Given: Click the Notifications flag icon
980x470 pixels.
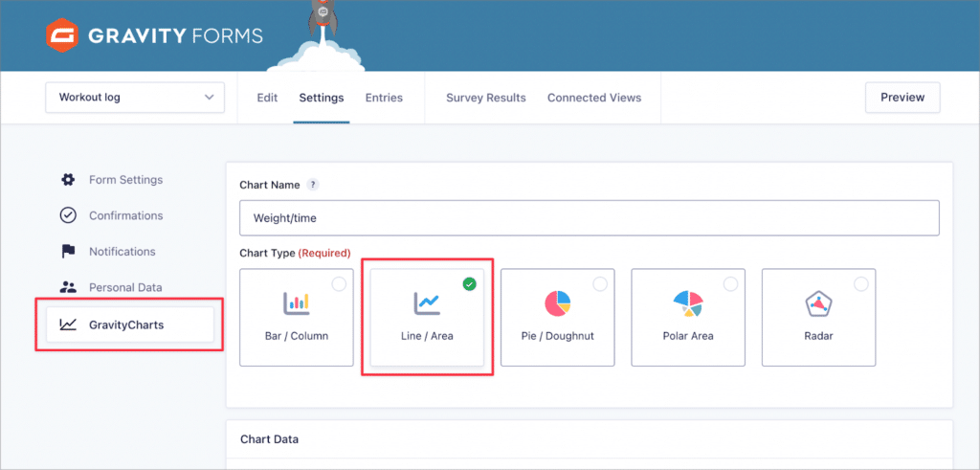Looking at the screenshot, I should pos(68,252).
